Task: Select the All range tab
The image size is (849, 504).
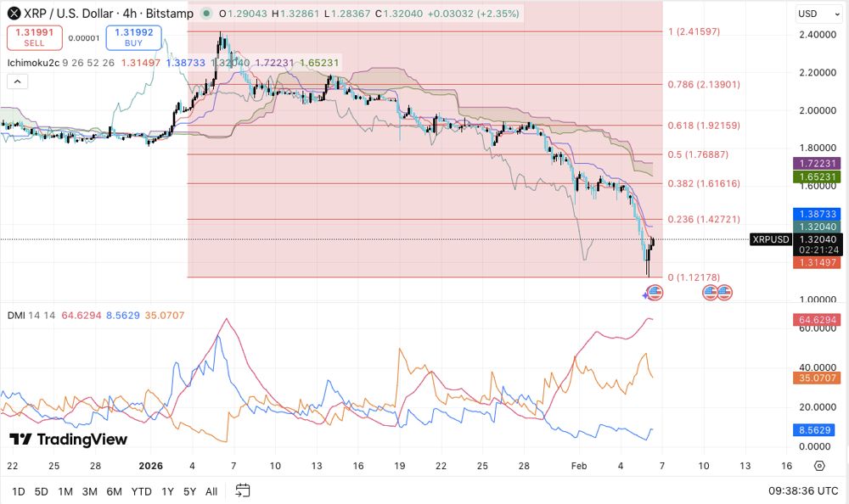Action: tap(211, 490)
